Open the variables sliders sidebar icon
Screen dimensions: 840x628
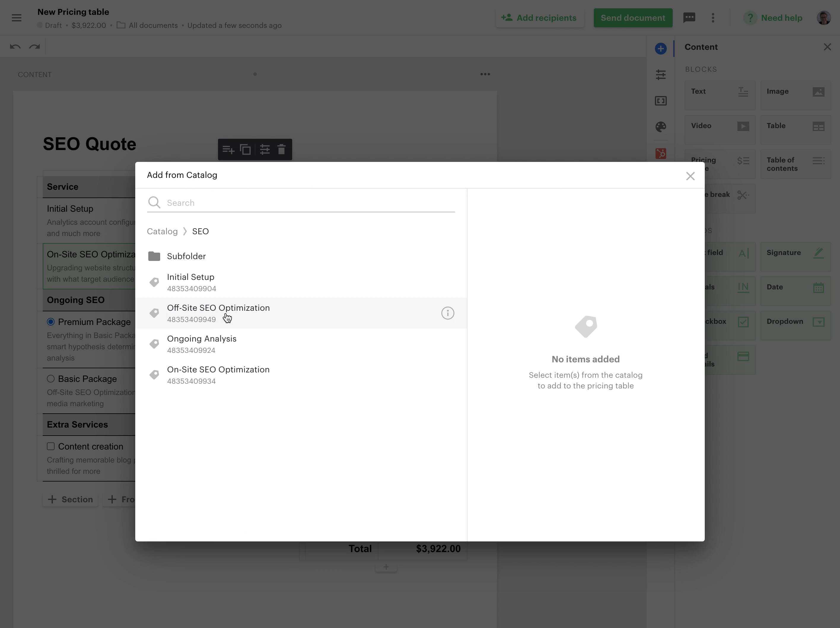pyautogui.click(x=660, y=74)
